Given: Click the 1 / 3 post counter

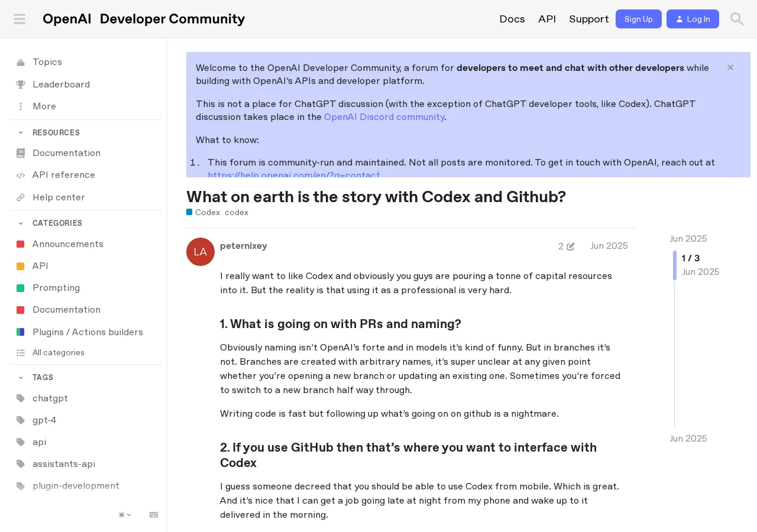Looking at the screenshot, I should 691,258.
